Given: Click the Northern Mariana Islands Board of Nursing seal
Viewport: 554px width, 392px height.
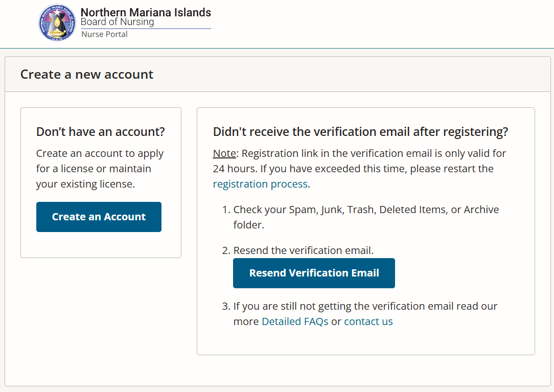Looking at the screenshot, I should (57, 22).
